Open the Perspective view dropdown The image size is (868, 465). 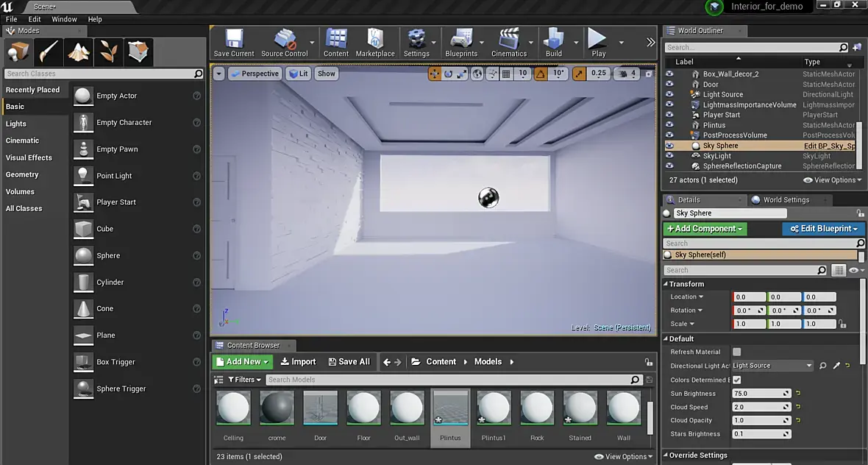point(255,74)
